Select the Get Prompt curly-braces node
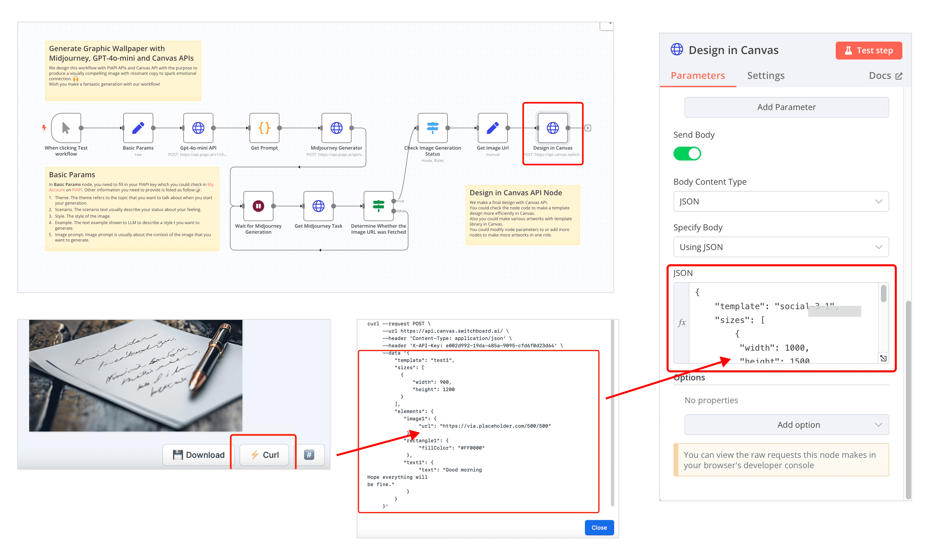 tap(264, 128)
